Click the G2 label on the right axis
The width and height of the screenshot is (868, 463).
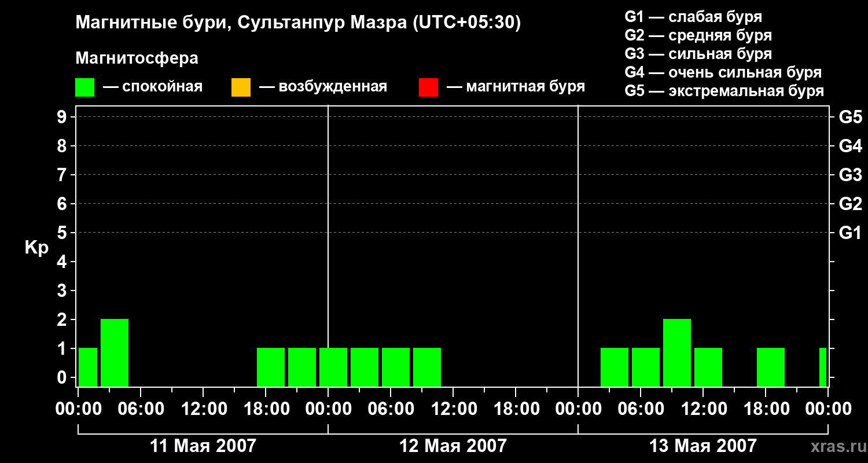click(851, 204)
